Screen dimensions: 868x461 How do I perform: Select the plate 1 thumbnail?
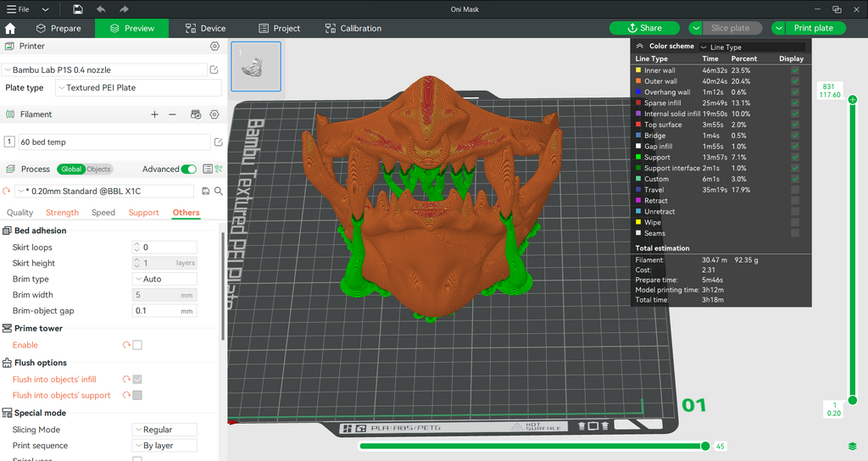click(256, 66)
